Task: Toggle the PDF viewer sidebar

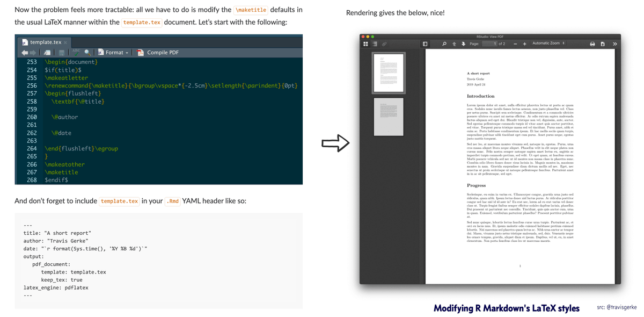Action: pyautogui.click(x=425, y=44)
